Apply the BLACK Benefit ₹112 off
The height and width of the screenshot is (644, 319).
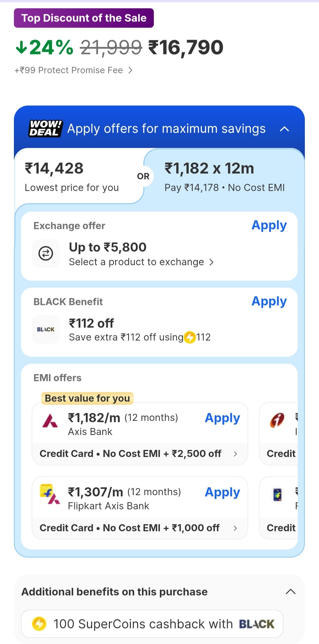(269, 301)
